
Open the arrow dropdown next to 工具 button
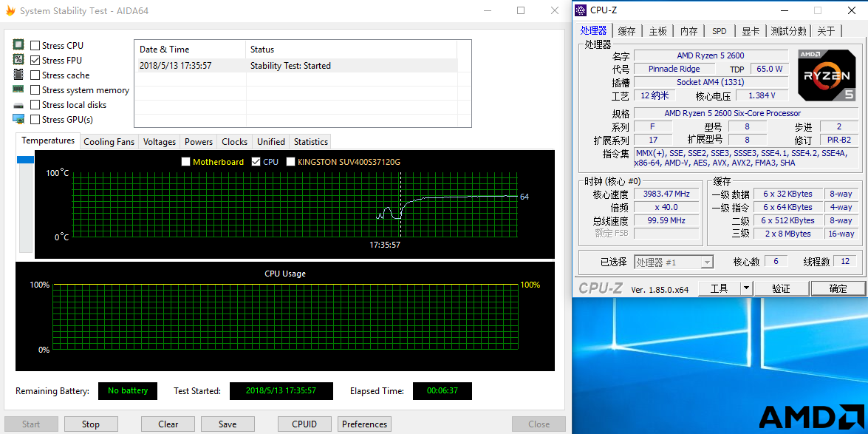pyautogui.click(x=746, y=288)
